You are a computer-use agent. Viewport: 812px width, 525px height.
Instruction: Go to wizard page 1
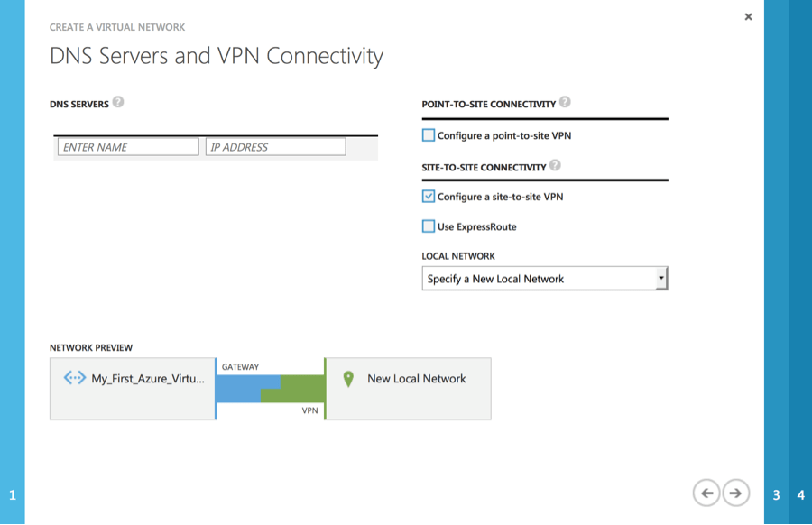point(11,494)
